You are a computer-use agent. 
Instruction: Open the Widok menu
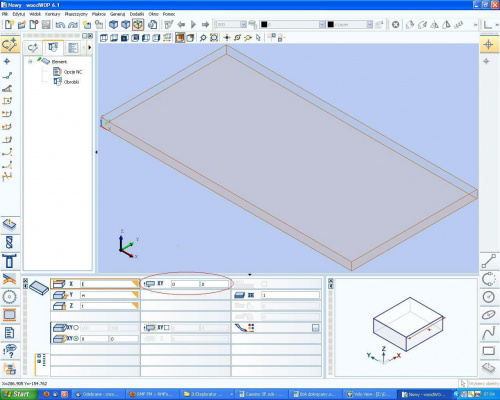[35, 14]
